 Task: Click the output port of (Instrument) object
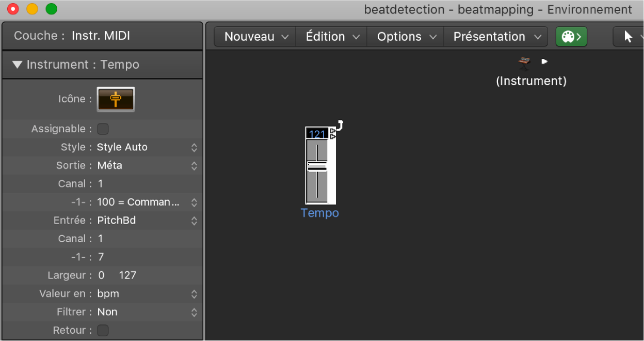coord(544,61)
